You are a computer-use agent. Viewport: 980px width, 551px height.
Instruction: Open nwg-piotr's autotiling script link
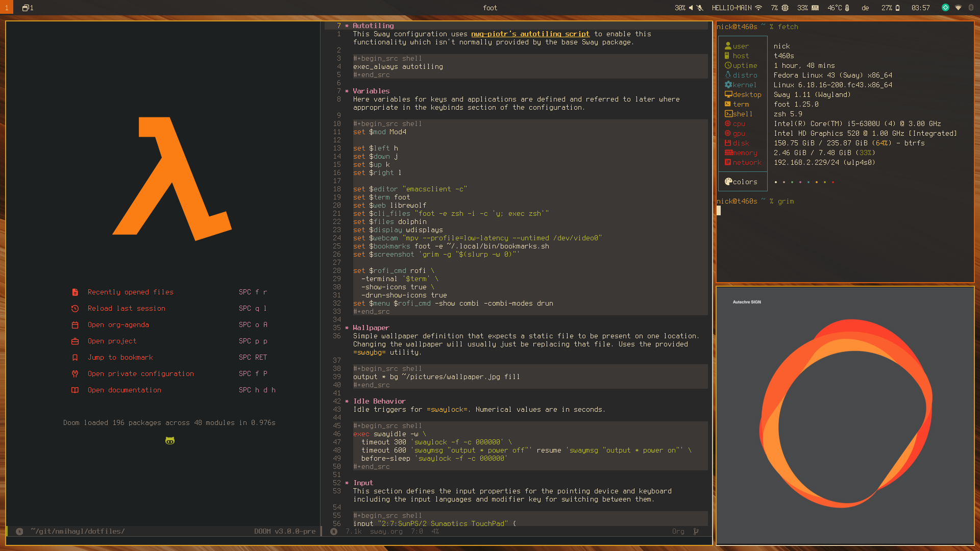point(530,34)
